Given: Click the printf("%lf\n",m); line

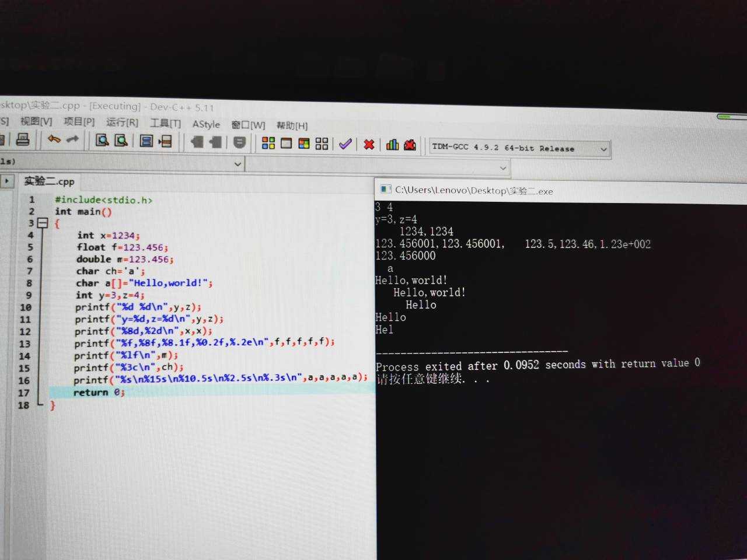Looking at the screenshot, I should [x=125, y=355].
